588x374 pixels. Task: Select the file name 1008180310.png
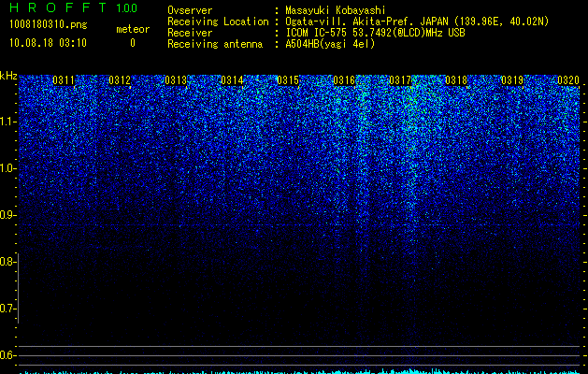point(49,24)
